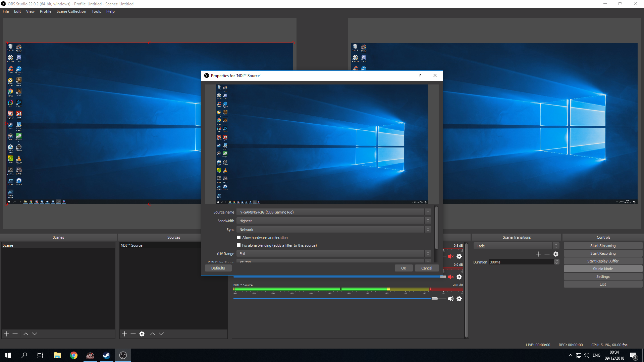
Task: Click the upper audio channel gear icon
Action: pos(459,256)
